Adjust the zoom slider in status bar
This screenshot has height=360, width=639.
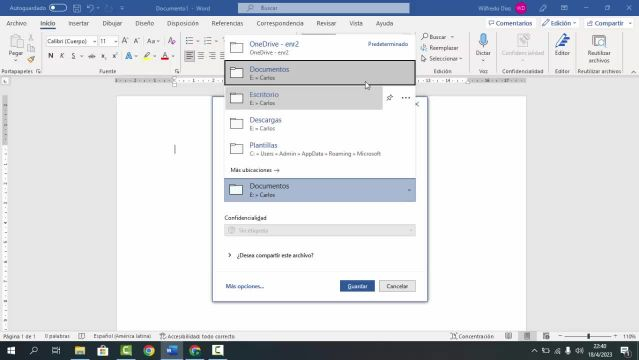click(x=588, y=336)
